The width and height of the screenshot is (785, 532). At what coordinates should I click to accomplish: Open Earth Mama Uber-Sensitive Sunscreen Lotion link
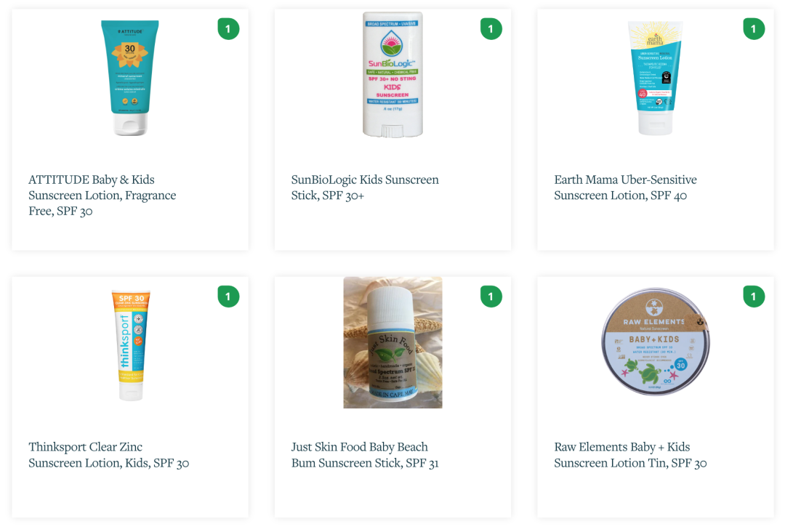pos(625,188)
